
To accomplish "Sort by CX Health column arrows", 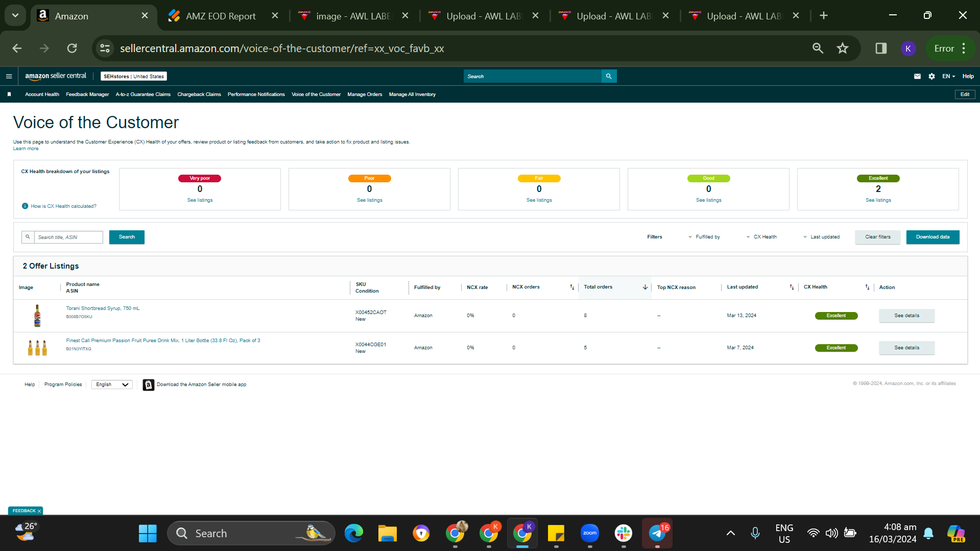I will tap(867, 287).
